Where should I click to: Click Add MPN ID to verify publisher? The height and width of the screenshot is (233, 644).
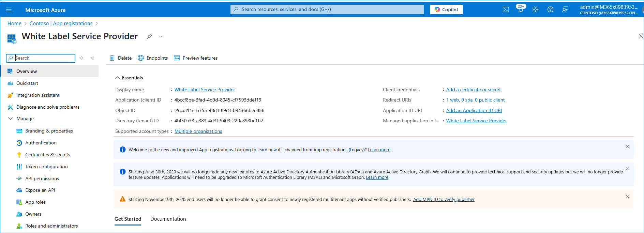coord(444,200)
